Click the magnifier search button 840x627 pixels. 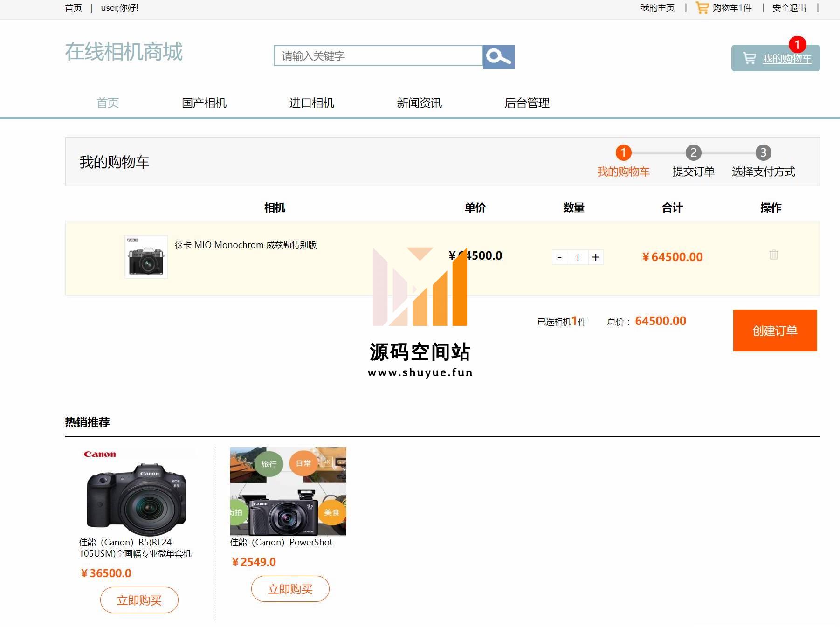coord(498,57)
